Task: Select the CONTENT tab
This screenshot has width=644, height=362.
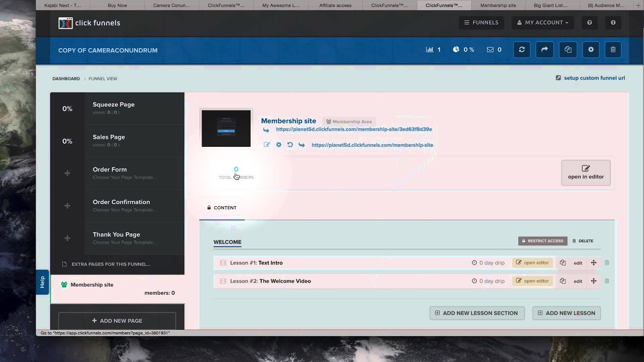Action: point(222,208)
